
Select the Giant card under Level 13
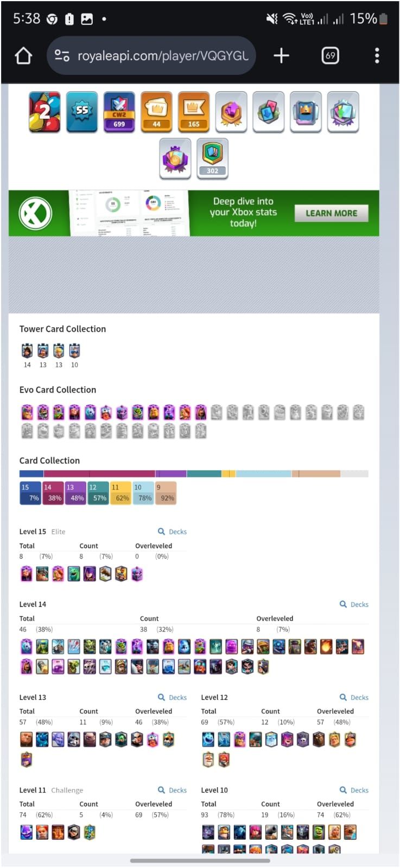click(x=27, y=739)
